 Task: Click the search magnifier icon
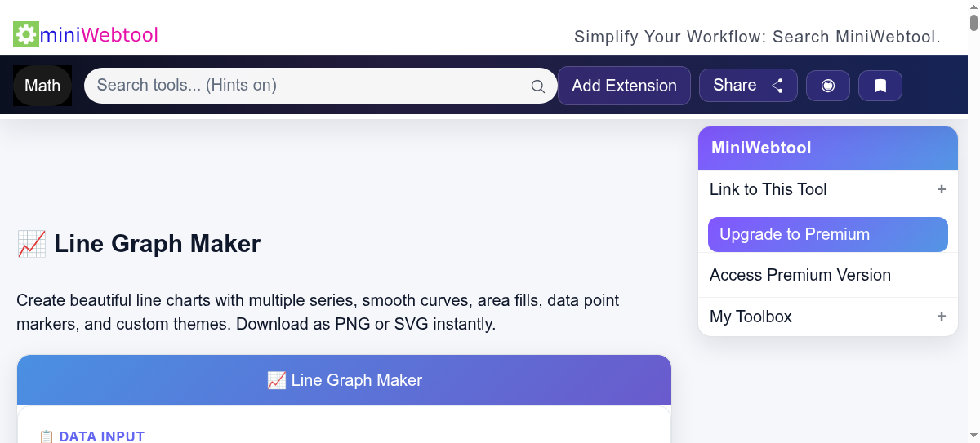(537, 86)
